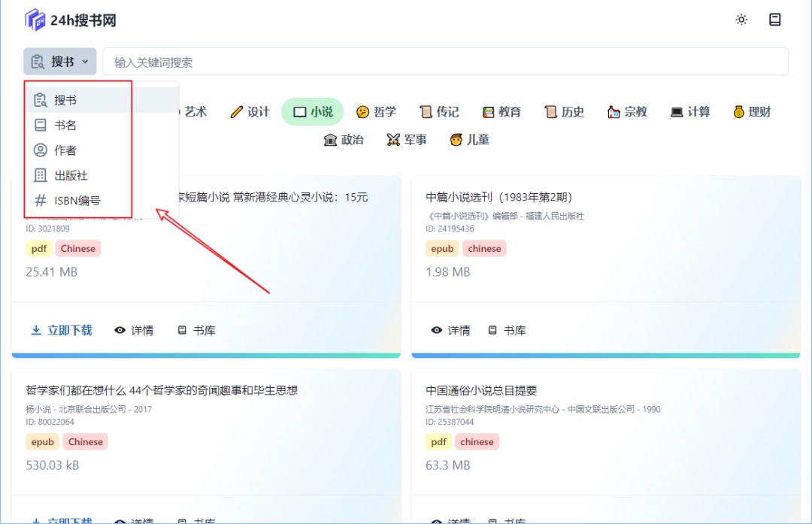Click the ID: 80022064 text
Screen dimensions: 812x524
[x=50, y=422]
